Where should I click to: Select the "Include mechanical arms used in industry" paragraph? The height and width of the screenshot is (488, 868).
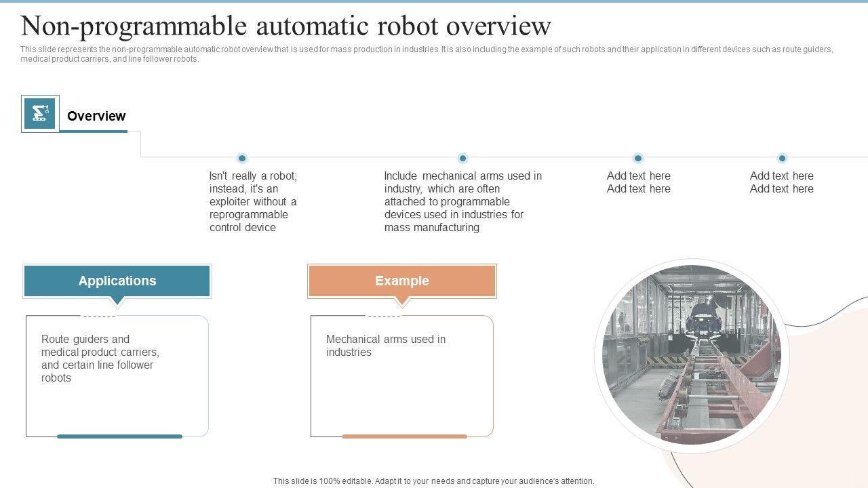tap(463, 202)
